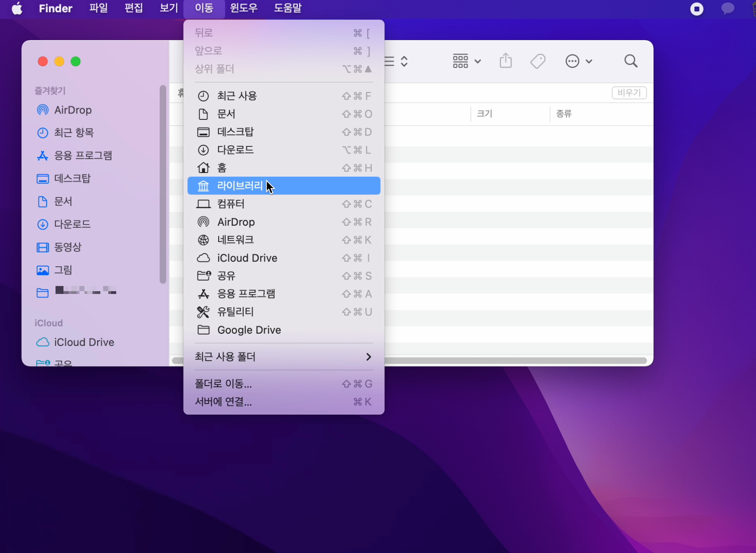Click the search magnifier in Finder toolbar
Screen dimensions: 756x553
[x=631, y=61]
